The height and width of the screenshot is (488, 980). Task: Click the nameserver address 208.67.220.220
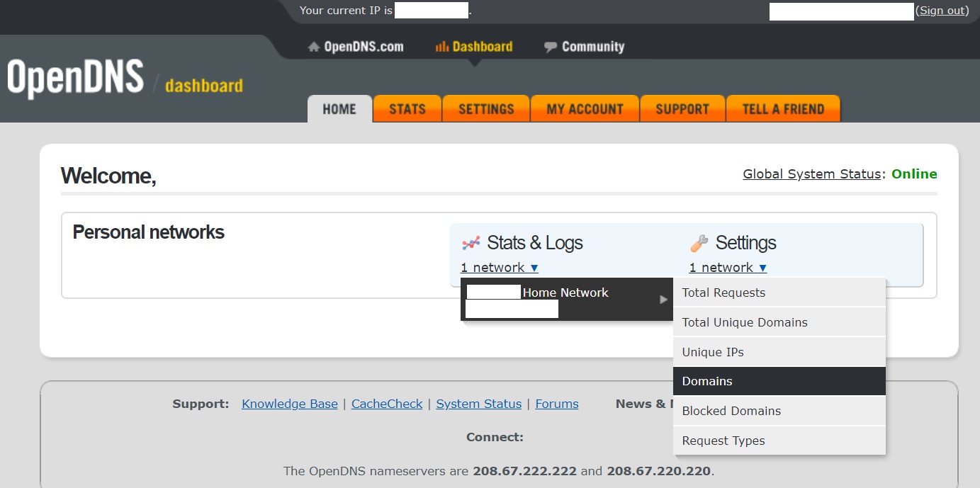(659, 471)
